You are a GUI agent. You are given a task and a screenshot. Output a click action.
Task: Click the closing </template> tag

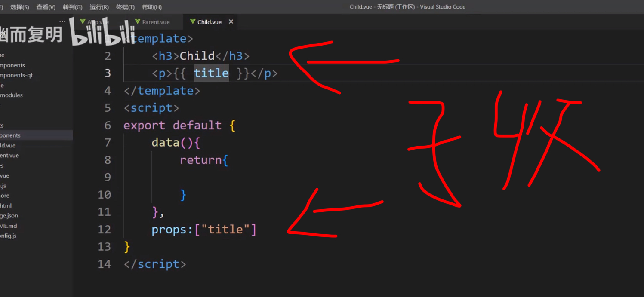[x=162, y=91]
